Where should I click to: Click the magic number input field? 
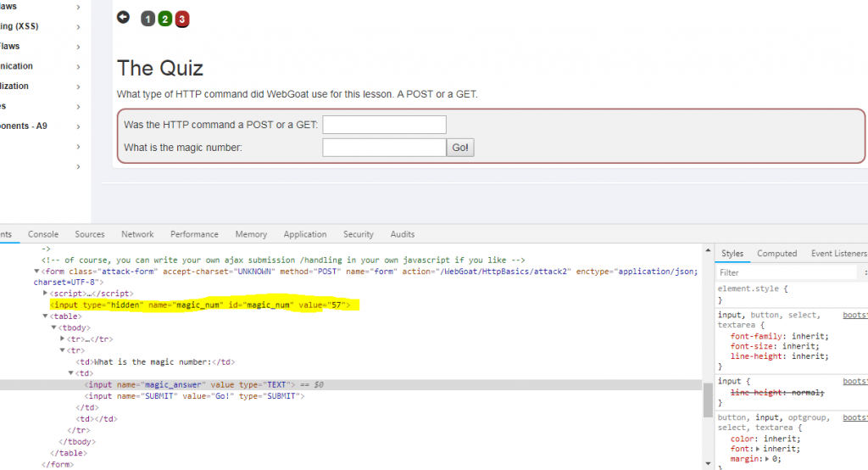(384, 148)
